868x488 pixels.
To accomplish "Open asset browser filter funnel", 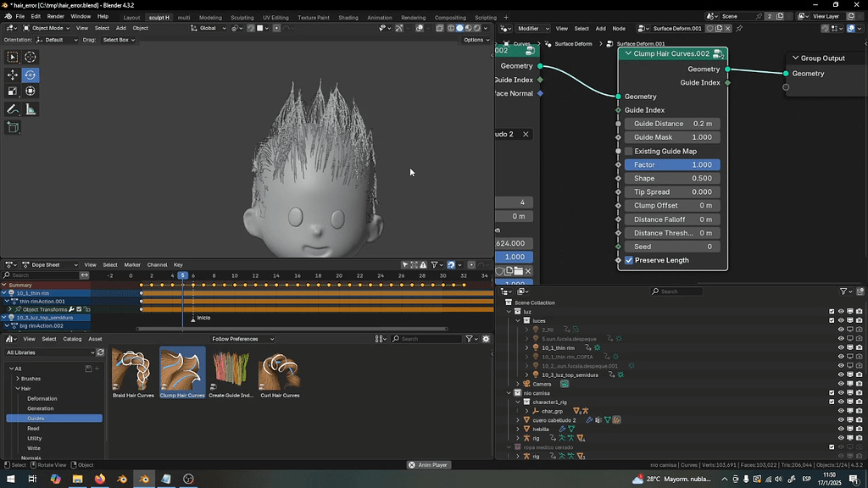I will pos(470,339).
